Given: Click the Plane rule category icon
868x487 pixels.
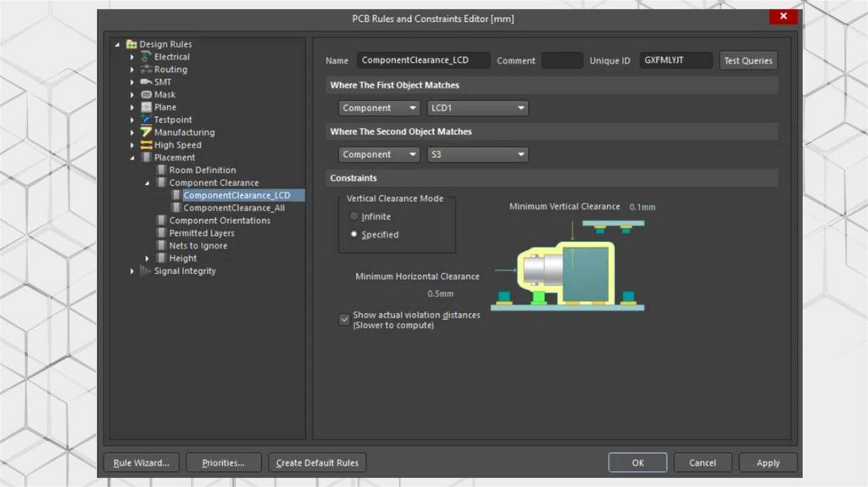Looking at the screenshot, I should click(x=147, y=108).
